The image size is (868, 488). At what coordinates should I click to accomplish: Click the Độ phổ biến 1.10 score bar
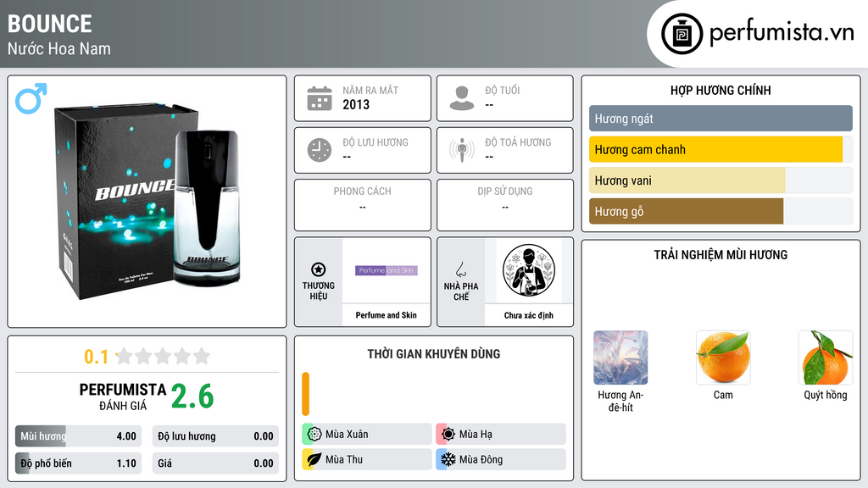(78, 463)
